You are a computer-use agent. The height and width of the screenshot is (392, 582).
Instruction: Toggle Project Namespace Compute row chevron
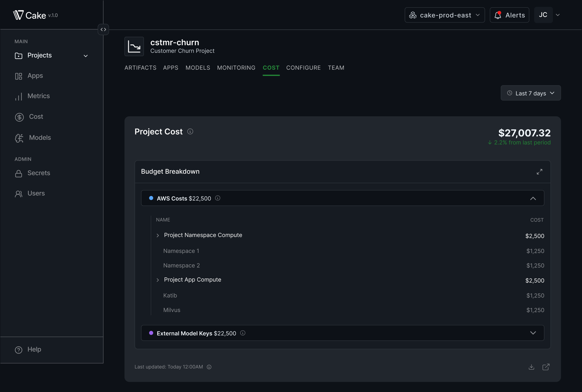(158, 235)
